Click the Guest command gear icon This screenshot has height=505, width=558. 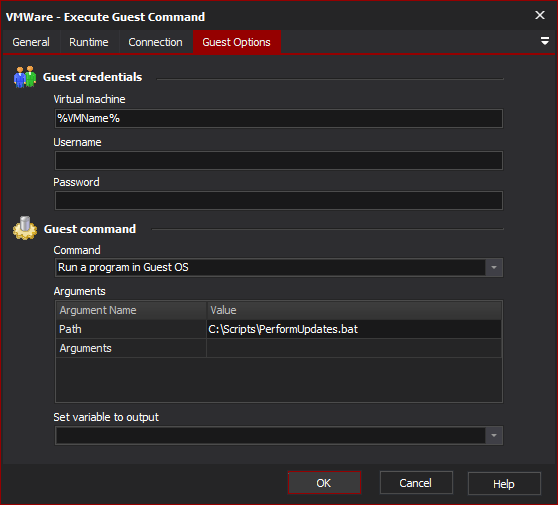tap(25, 228)
